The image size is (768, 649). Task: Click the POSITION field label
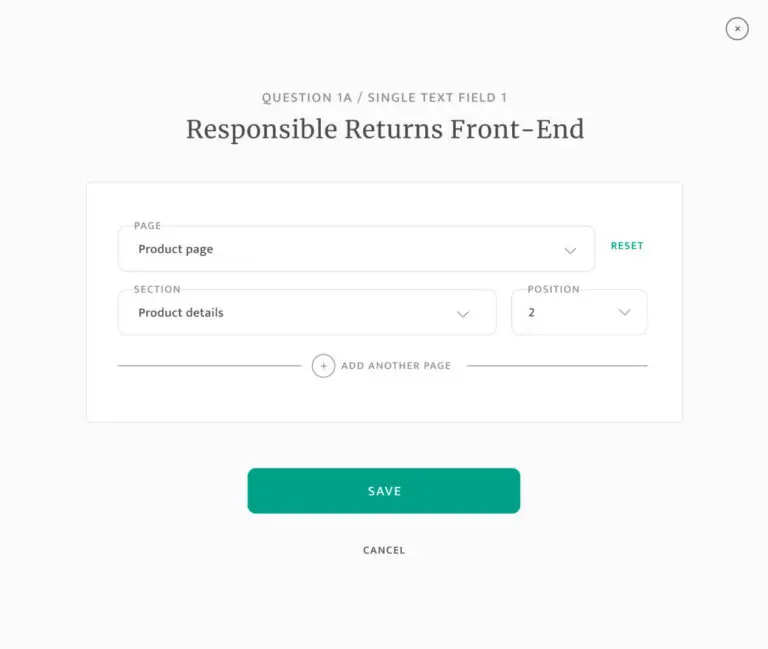tap(553, 289)
